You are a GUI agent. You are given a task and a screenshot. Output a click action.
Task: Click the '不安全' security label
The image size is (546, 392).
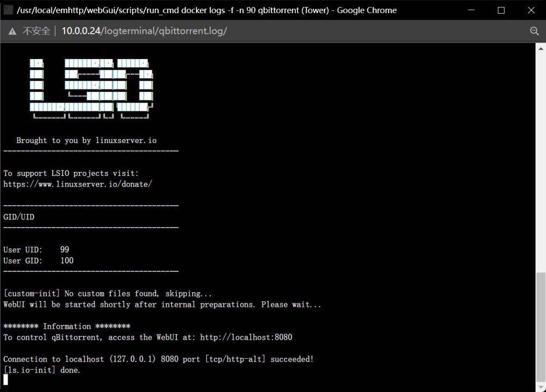coord(36,31)
